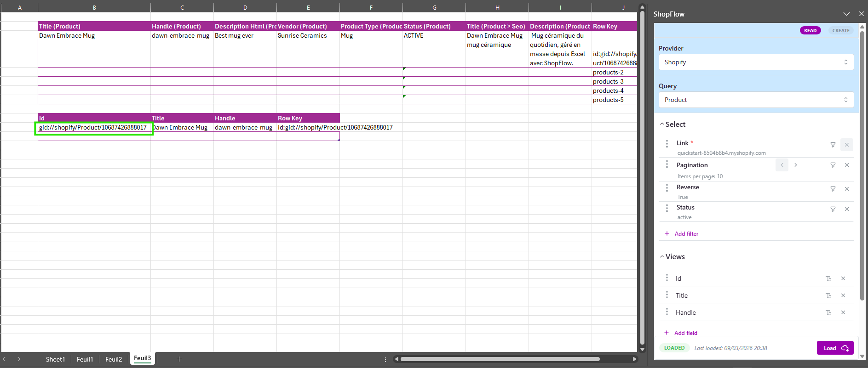
Task: Remove the Reverse filter row
Action: [x=846, y=189]
